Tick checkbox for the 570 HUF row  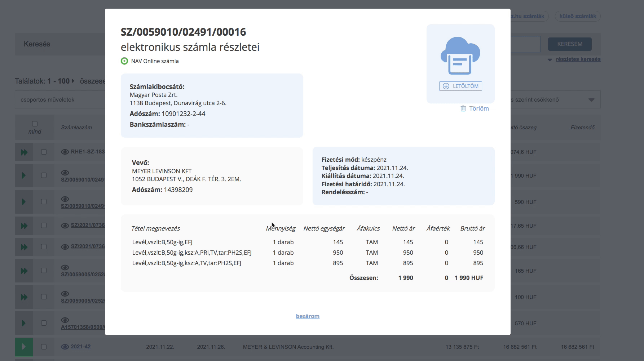coord(44,323)
